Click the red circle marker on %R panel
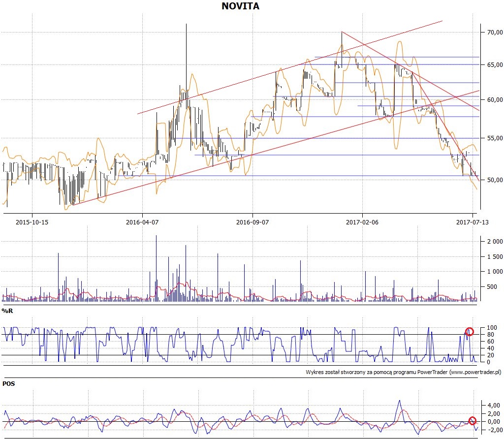 pyautogui.click(x=469, y=332)
